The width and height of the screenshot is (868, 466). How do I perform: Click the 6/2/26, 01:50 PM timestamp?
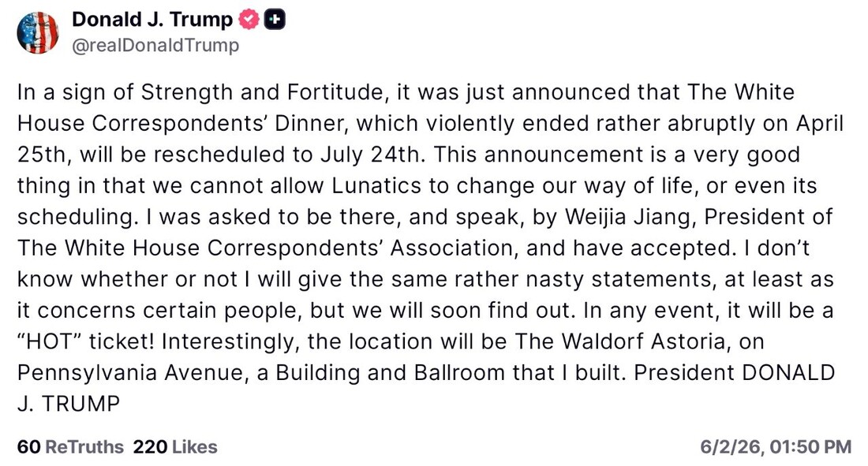click(x=776, y=446)
